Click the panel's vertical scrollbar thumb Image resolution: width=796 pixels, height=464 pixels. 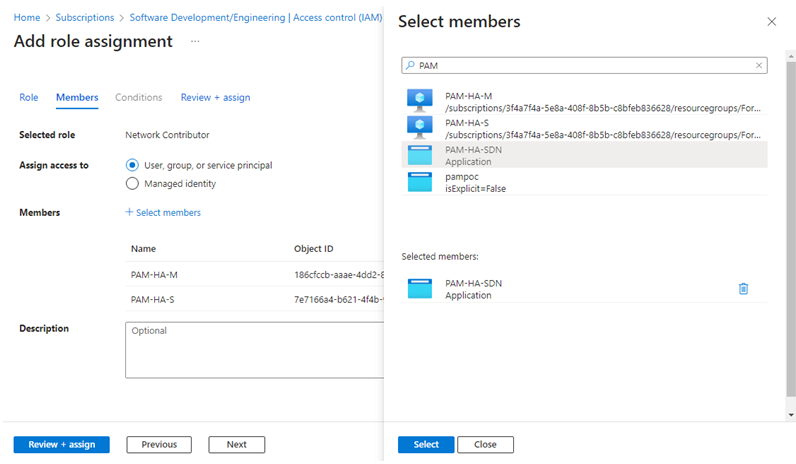(791, 228)
